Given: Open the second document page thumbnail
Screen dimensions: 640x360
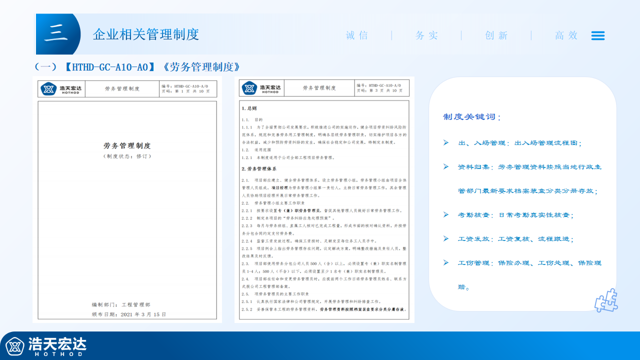Looking at the screenshot, I should pyautogui.click(x=324, y=200).
